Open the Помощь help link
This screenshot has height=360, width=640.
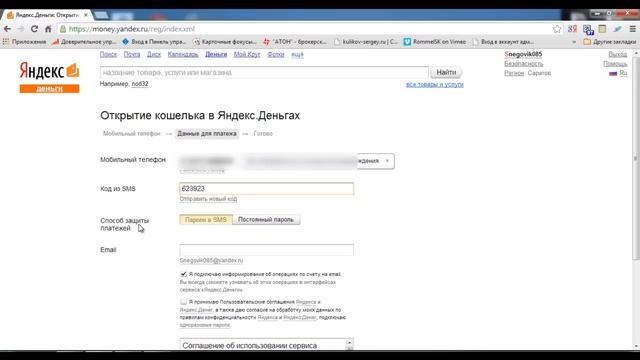tap(615, 64)
